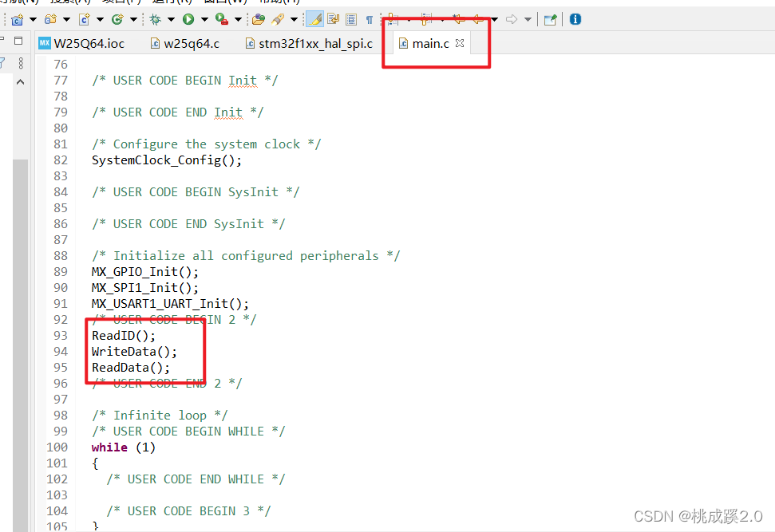Click the WriteData(); call
Viewport: 775px width, 532px height.
[x=134, y=351]
